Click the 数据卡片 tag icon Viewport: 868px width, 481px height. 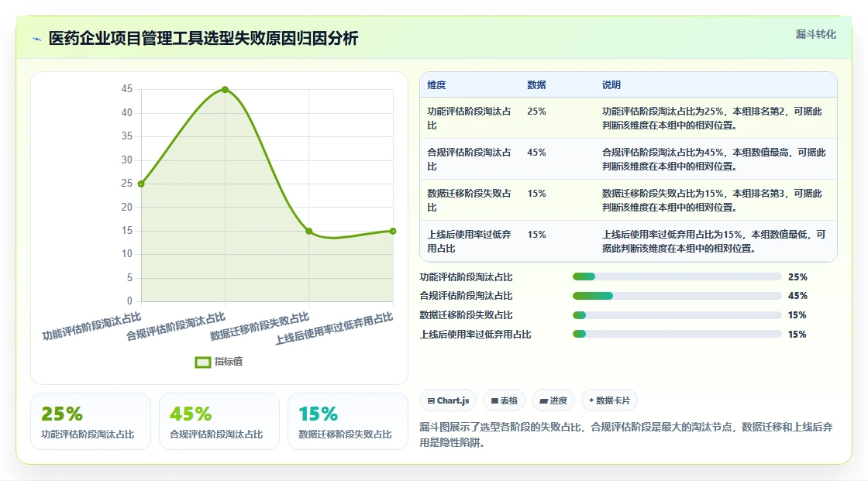(x=591, y=400)
